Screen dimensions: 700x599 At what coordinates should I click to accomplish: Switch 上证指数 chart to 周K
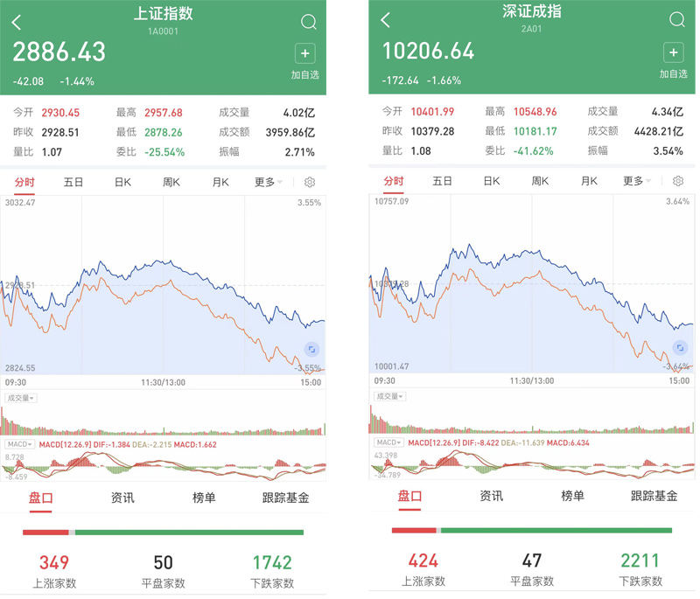coord(171,182)
